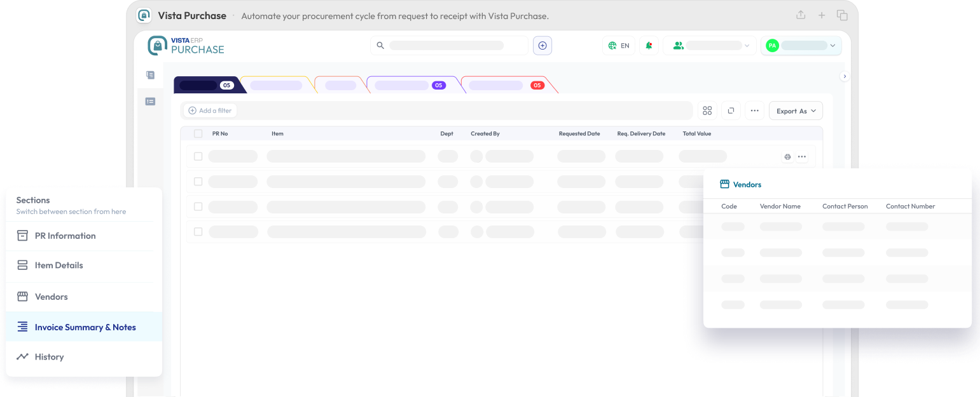Check the third row checkbox
This screenshot has height=397, width=980.
pyautogui.click(x=198, y=206)
